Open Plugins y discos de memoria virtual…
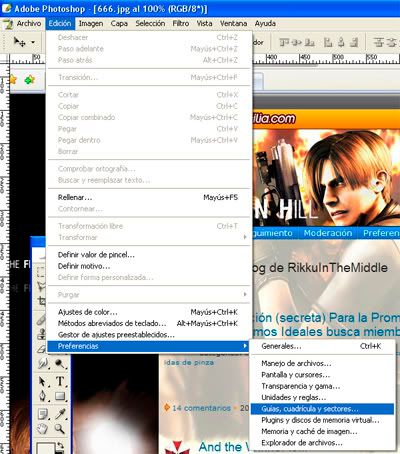Image resolution: width=400 pixels, height=454 pixels. (x=322, y=420)
